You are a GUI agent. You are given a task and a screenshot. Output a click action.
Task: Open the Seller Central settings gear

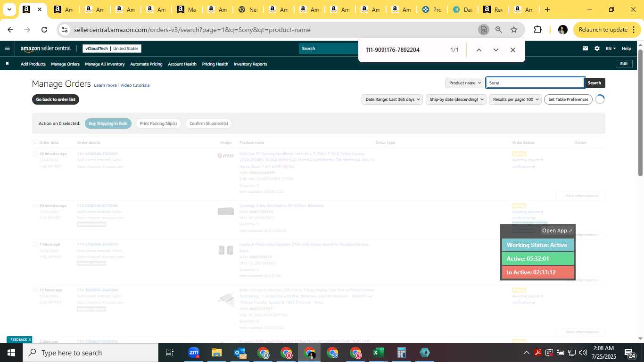point(597,48)
